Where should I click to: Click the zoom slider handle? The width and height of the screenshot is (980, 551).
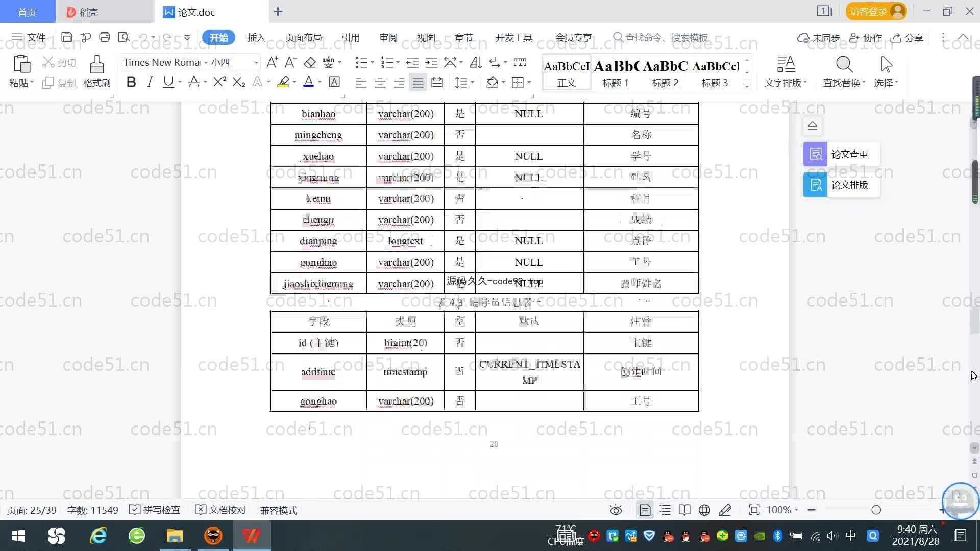pos(876,510)
